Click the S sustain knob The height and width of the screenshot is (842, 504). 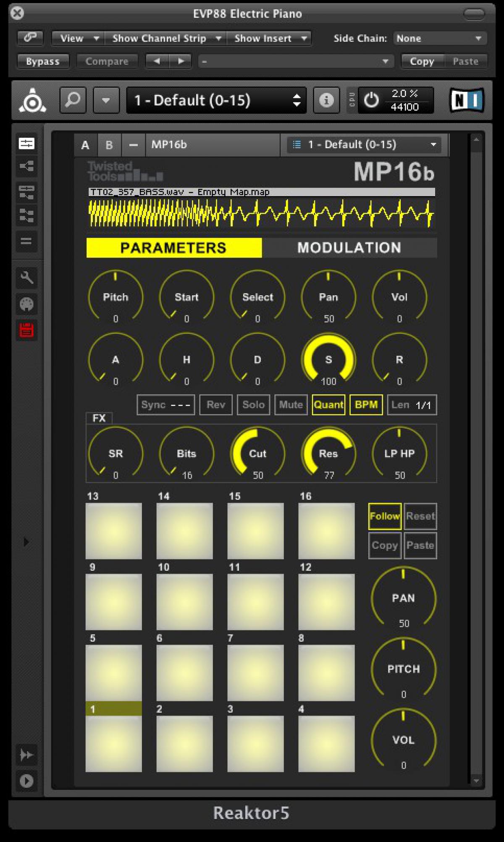pos(328,359)
